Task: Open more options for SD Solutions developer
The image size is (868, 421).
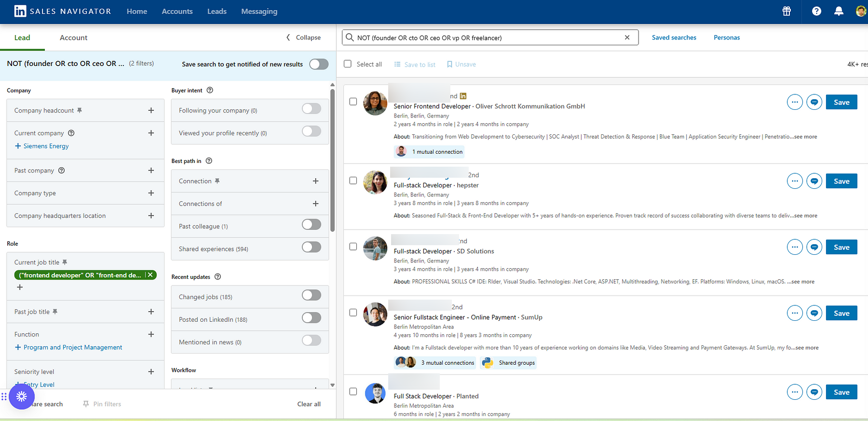Action: point(795,247)
